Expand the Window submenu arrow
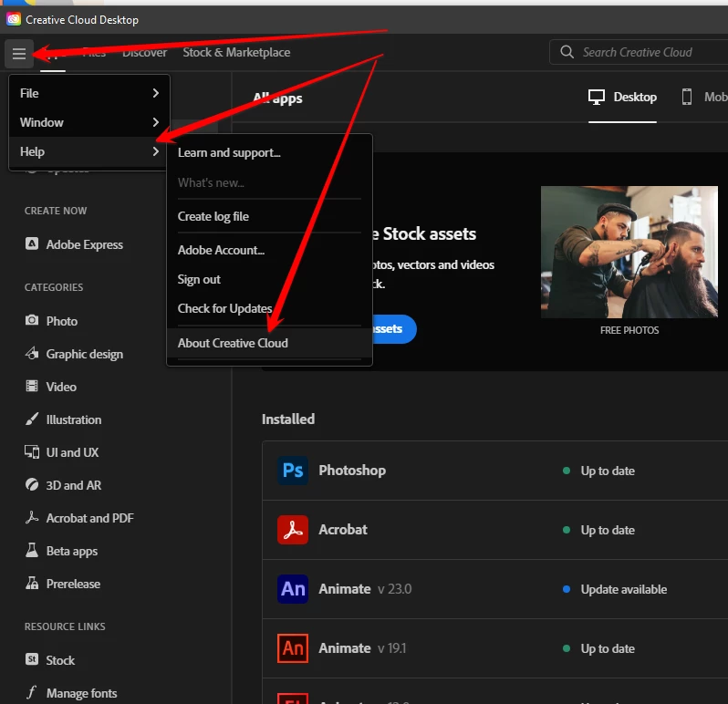This screenshot has height=704, width=728. 155,122
